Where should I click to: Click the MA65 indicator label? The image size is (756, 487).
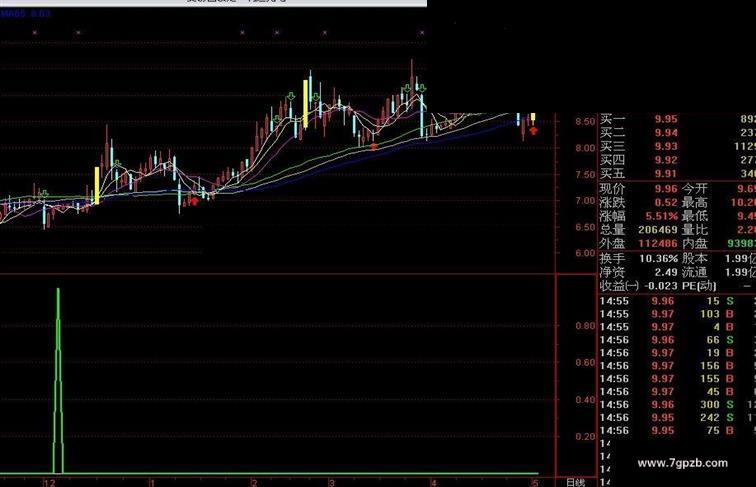pos(26,14)
